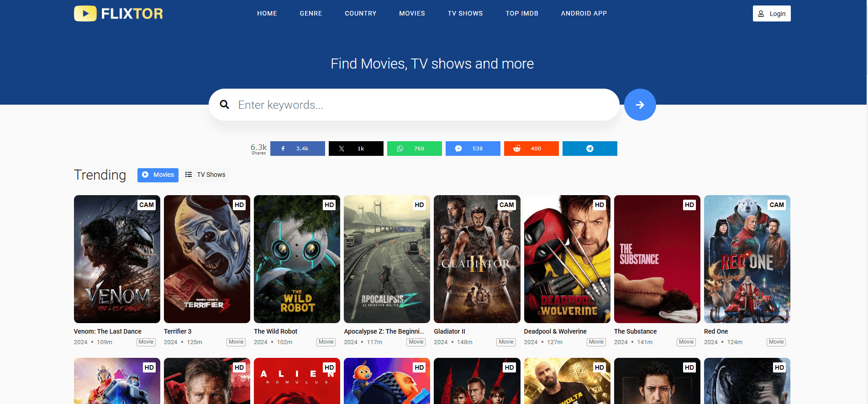Click the "Find Movies, TV shows and more" headline

click(432, 64)
